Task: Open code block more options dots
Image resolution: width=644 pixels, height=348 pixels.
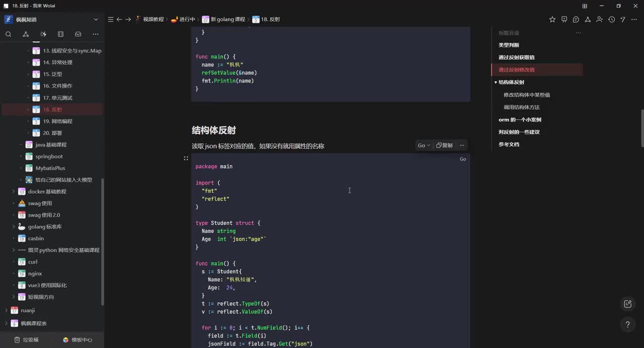Action: pyautogui.click(x=462, y=145)
